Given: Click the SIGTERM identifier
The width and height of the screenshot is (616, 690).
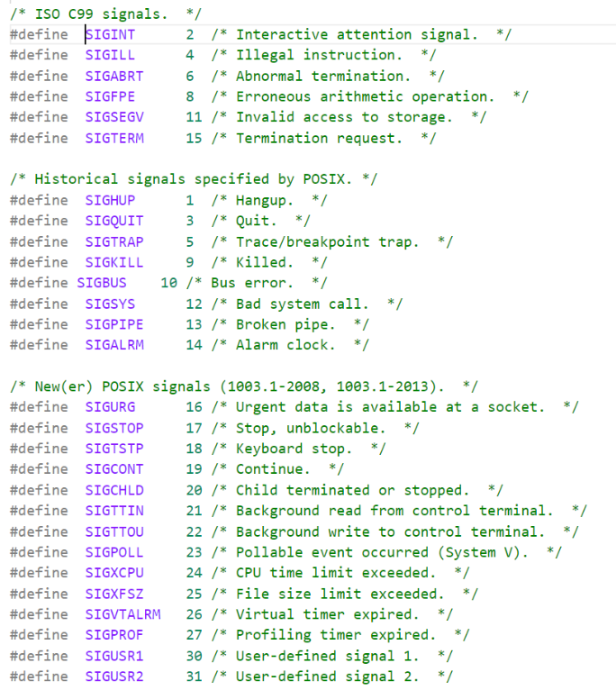Looking at the screenshot, I should click(x=114, y=138).
